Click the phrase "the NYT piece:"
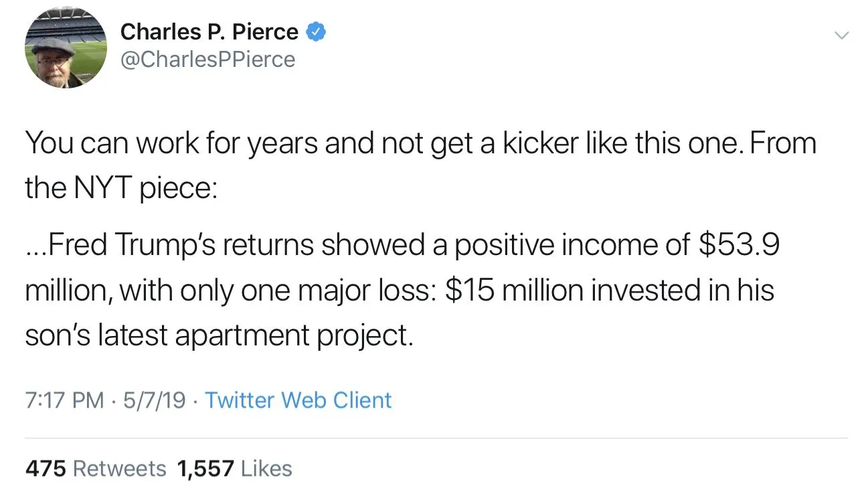 121,188
